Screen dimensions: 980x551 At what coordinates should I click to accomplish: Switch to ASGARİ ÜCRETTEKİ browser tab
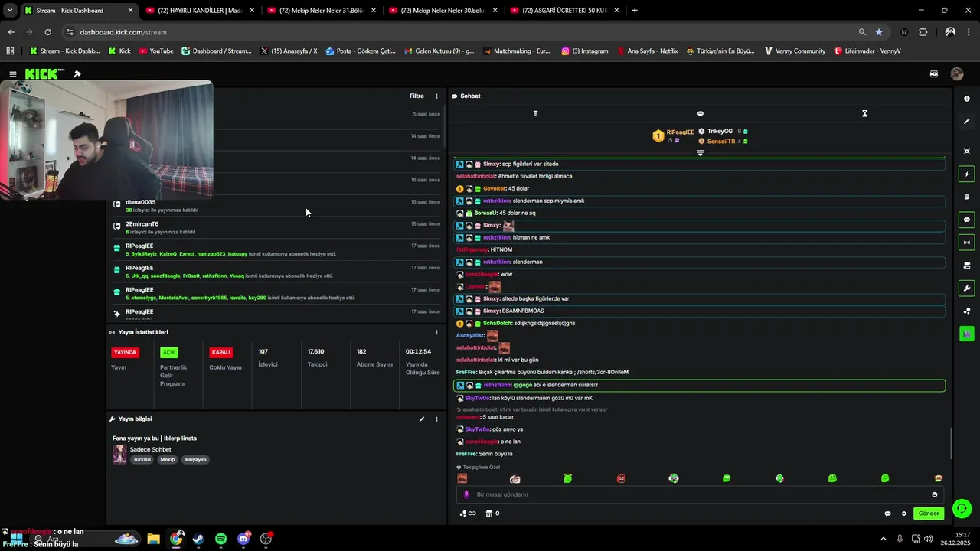564,11
